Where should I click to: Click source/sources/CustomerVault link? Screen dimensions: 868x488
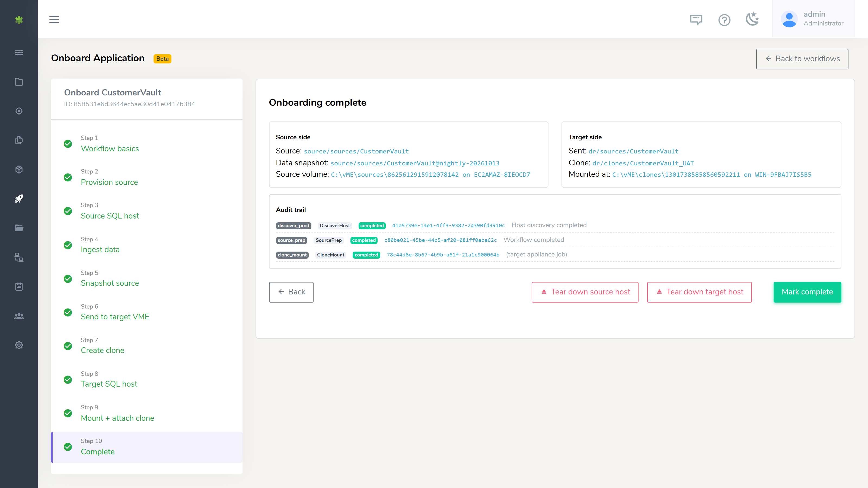[356, 152]
